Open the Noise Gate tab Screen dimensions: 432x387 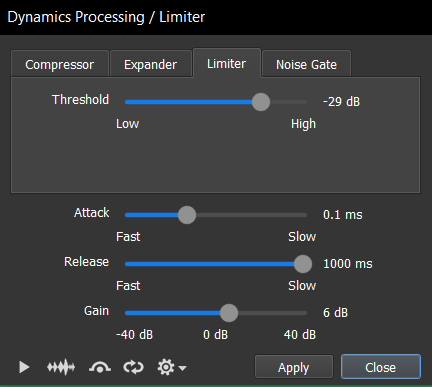[306, 64]
